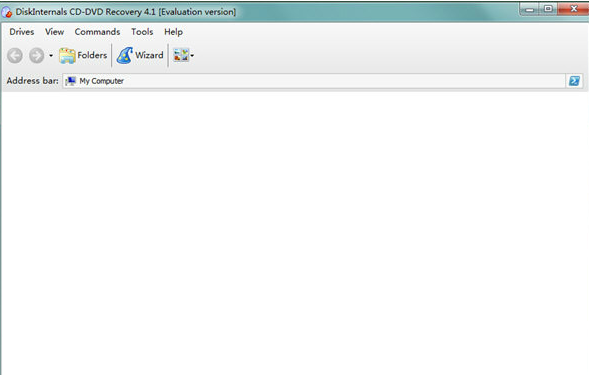Select the My Computer address field
Screen dimensions: 589x375
click(314, 81)
